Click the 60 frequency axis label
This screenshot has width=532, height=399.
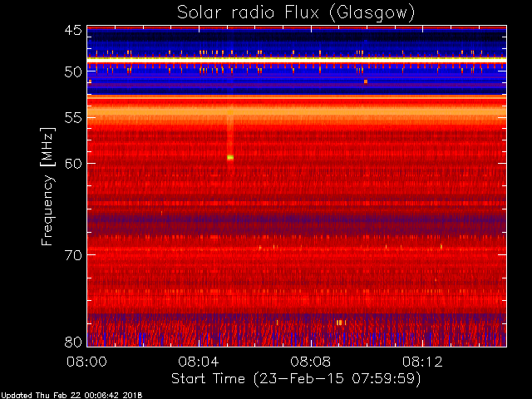pyautogui.click(x=73, y=164)
